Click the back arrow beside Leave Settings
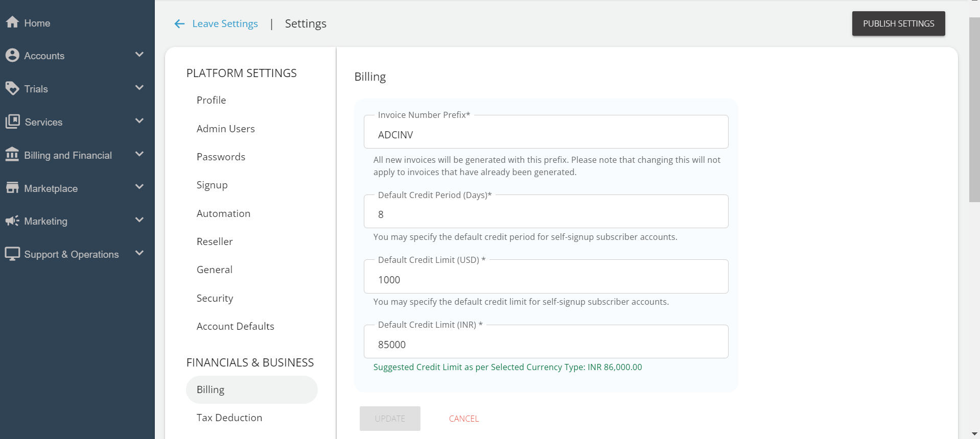This screenshot has width=980, height=439. (179, 23)
